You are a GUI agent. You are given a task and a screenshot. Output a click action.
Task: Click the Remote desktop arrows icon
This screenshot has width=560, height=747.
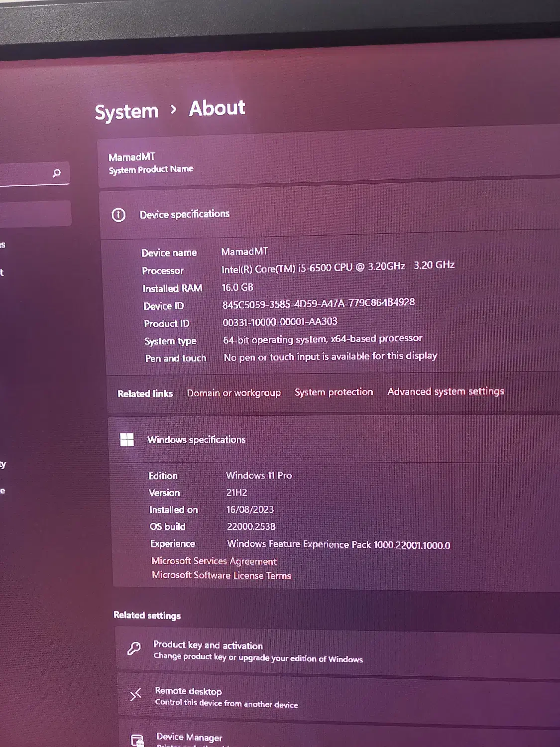(x=135, y=695)
